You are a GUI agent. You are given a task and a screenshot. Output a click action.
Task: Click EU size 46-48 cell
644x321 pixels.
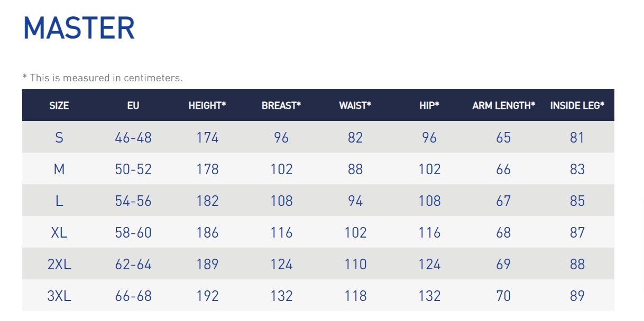point(133,138)
